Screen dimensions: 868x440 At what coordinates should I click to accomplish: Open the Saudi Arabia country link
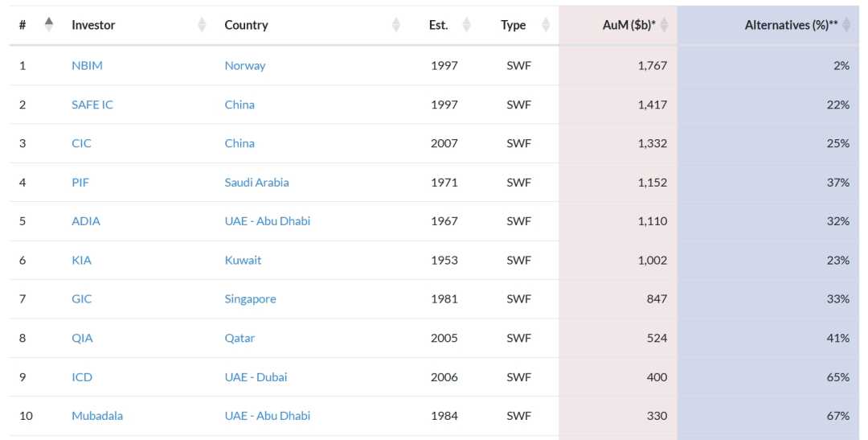(256, 182)
